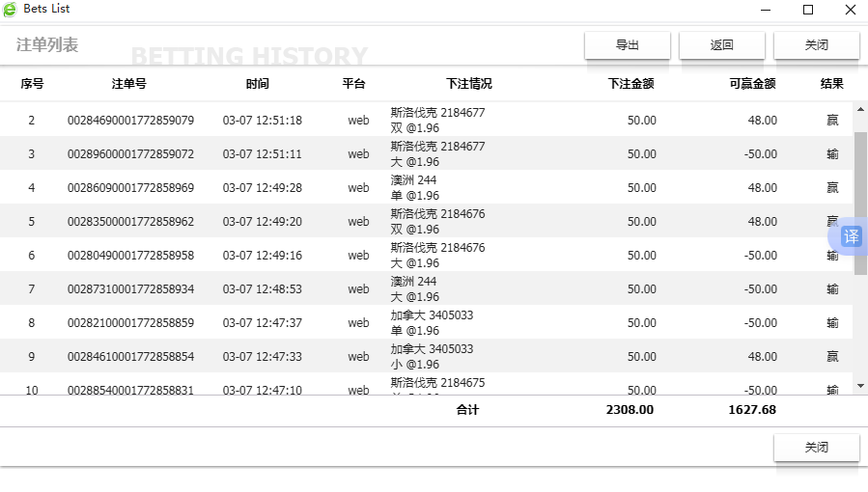
Task: Select bet number 00289600001772859072
Action: [x=130, y=153]
